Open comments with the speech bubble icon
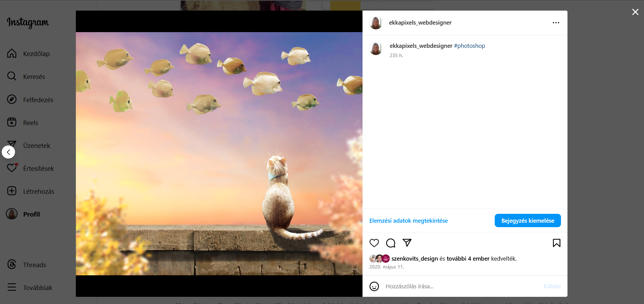644x304 pixels. coord(390,243)
